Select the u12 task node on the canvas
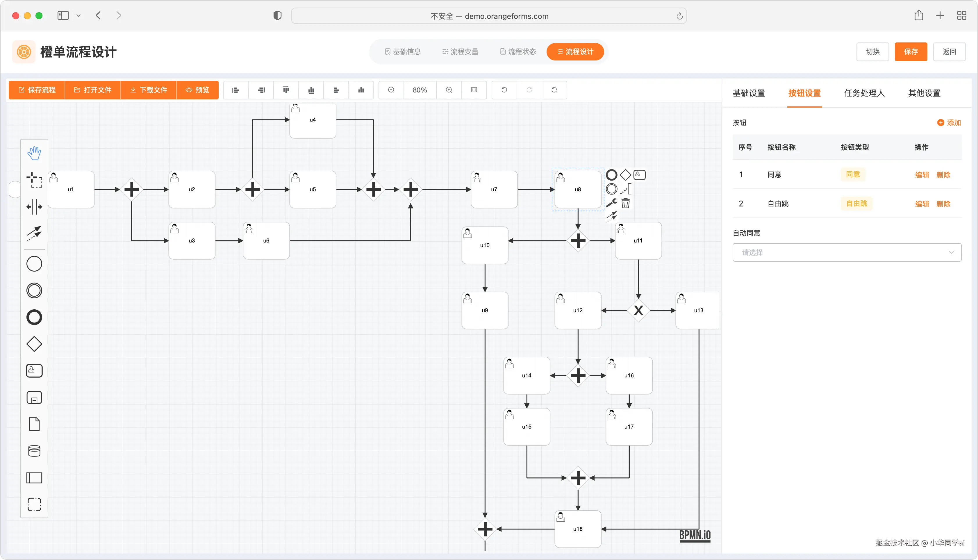 click(577, 311)
